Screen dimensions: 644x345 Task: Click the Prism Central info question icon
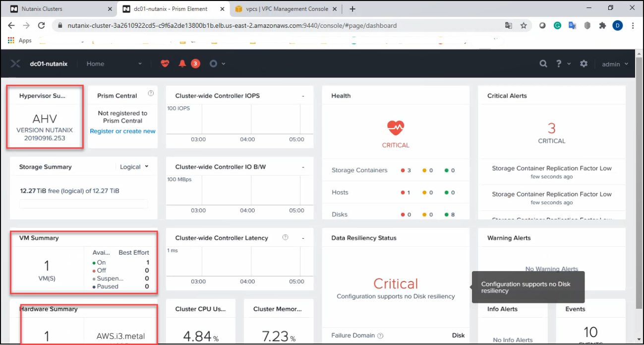click(x=151, y=93)
